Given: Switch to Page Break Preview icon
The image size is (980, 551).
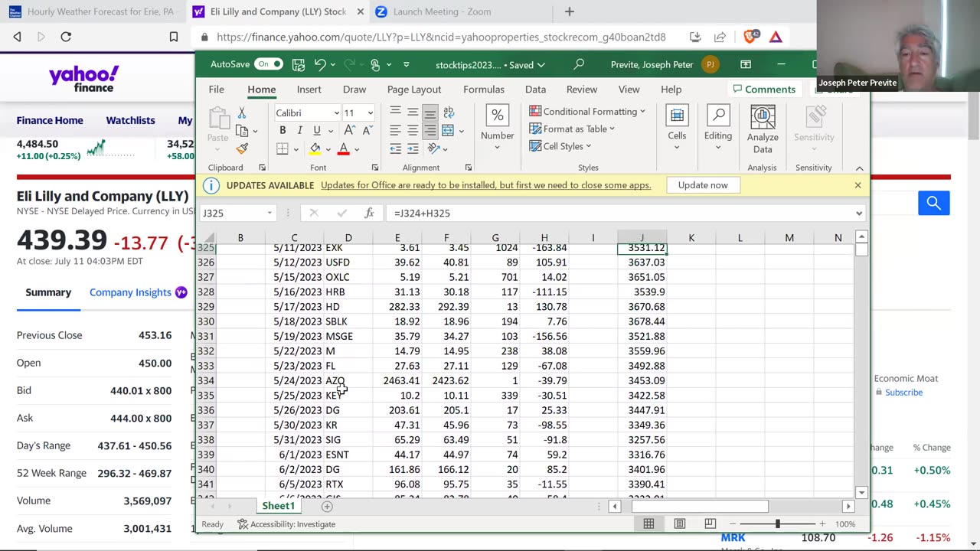Looking at the screenshot, I should (710, 524).
